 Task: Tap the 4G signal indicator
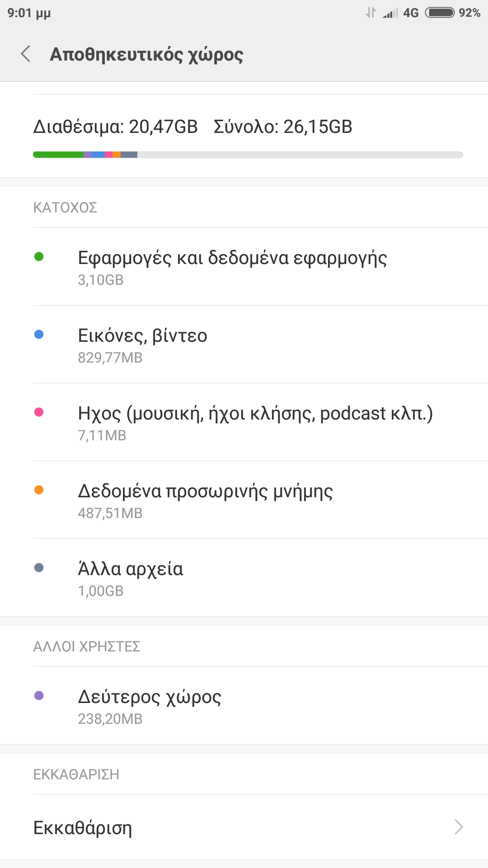[411, 13]
